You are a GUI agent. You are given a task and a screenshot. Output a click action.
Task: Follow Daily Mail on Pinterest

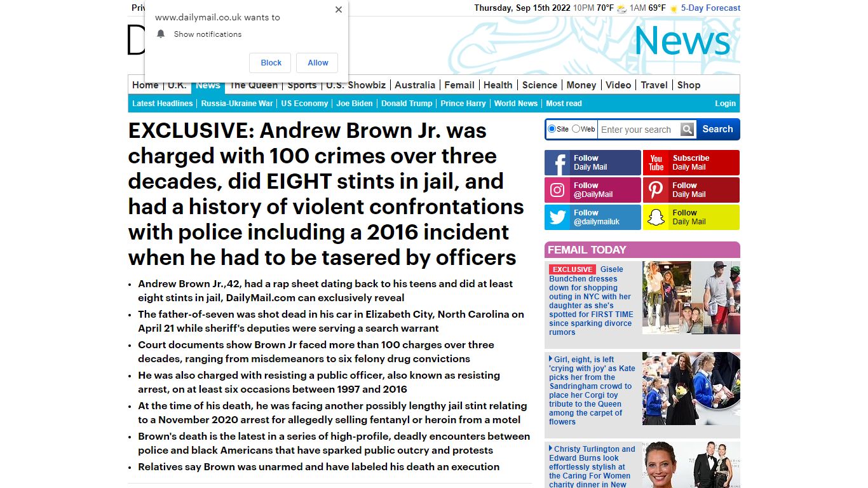[691, 190]
